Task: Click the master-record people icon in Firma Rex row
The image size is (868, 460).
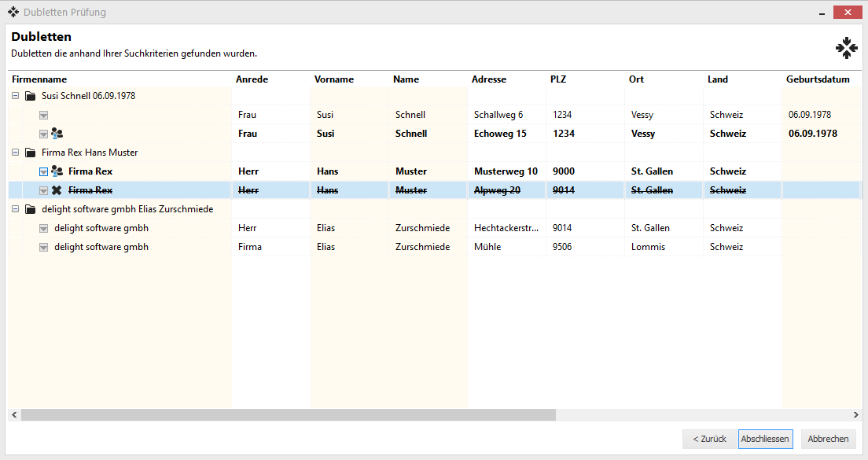Action: 57,171
